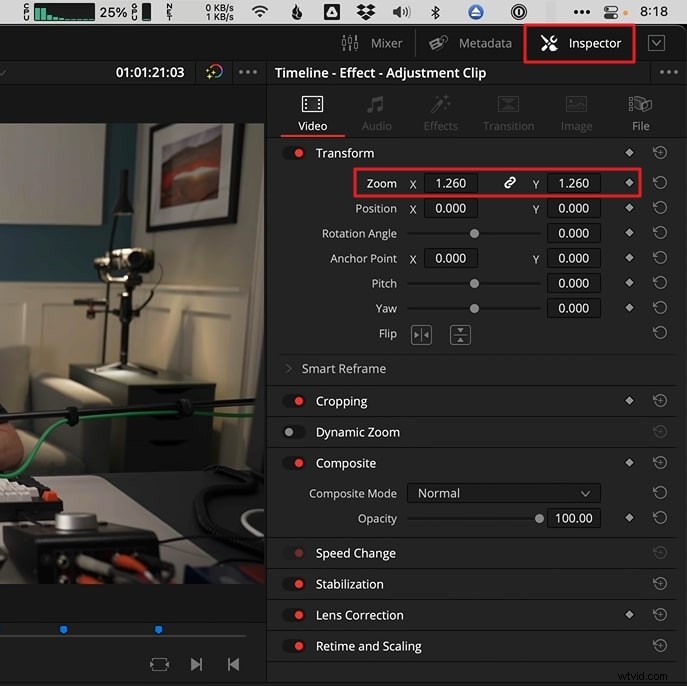Viewport: 687px width, 686px height.
Task: Add keyframe for Zoom
Action: 629,182
